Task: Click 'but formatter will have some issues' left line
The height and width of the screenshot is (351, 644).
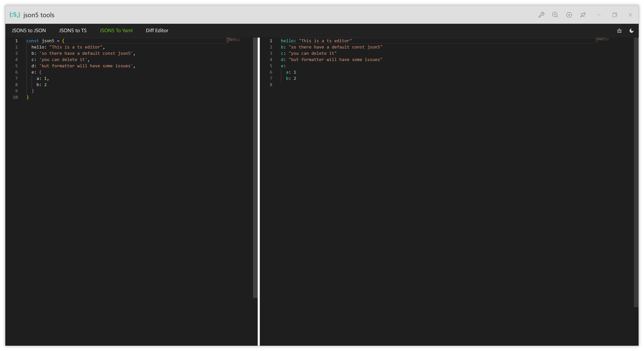Action: coord(86,66)
